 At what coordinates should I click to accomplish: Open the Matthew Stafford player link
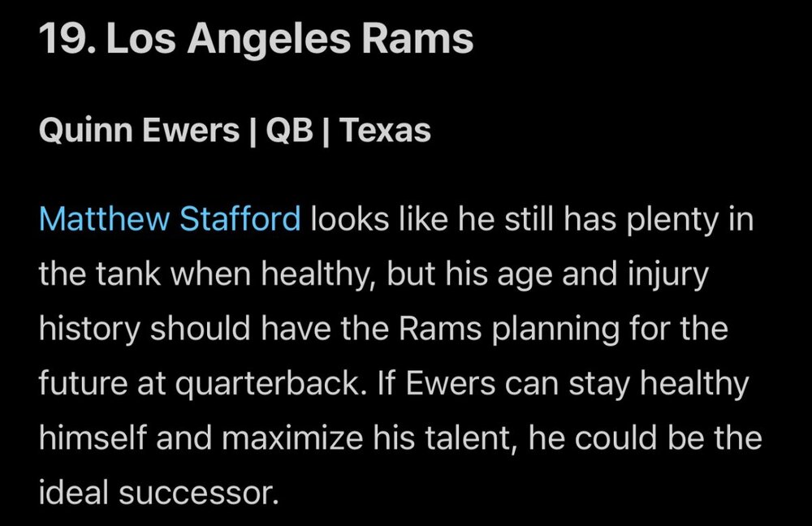point(170,219)
